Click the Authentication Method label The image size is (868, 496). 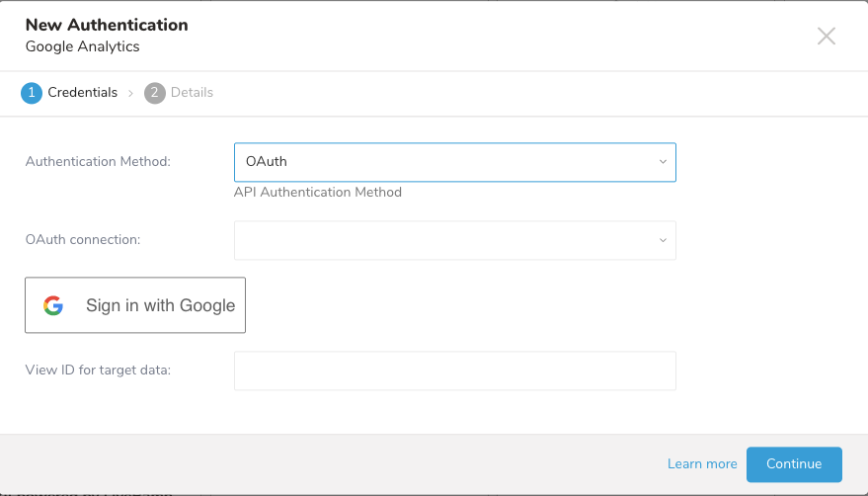[98, 162]
